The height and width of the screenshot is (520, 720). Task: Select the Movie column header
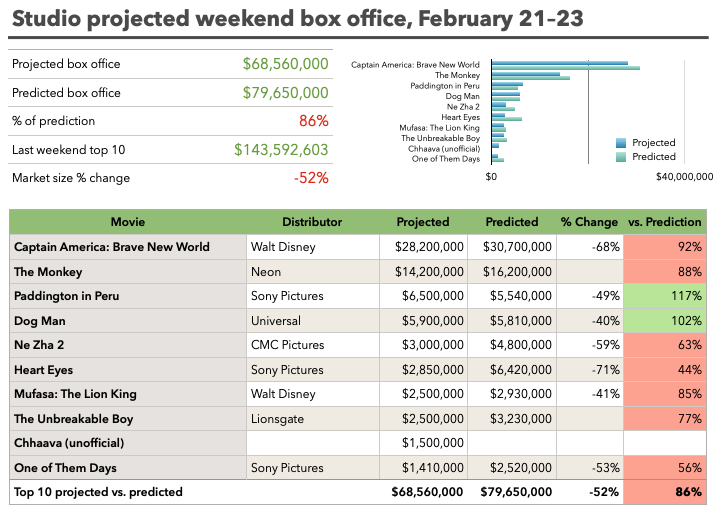(x=128, y=222)
